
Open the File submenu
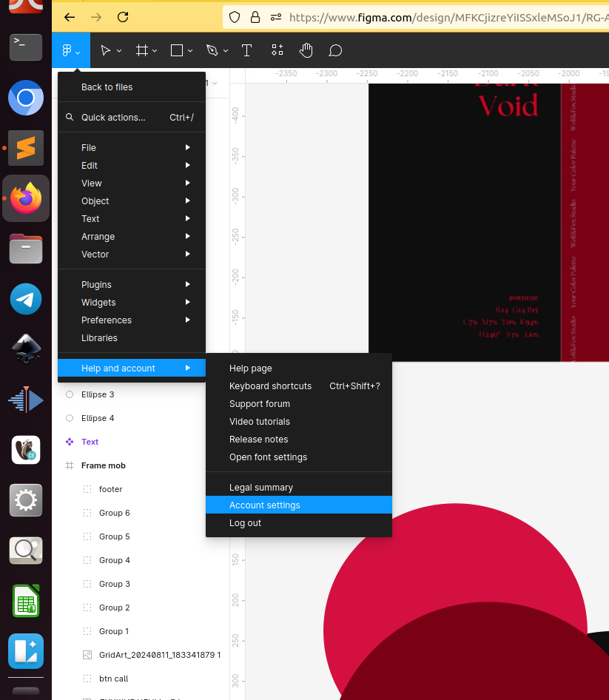tap(132, 148)
